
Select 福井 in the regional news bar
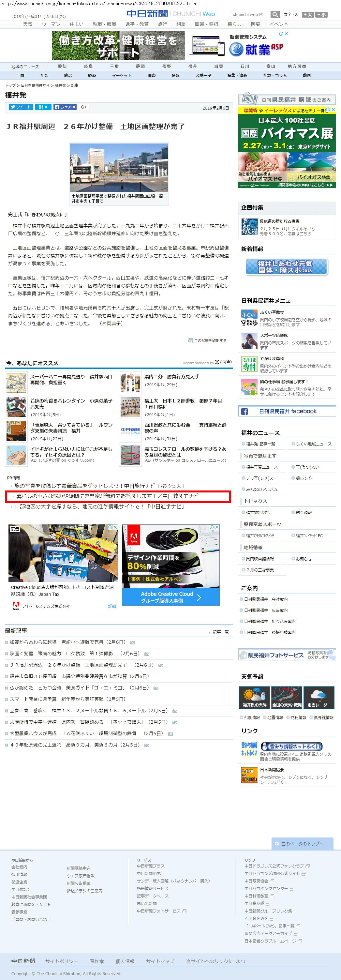192,66
